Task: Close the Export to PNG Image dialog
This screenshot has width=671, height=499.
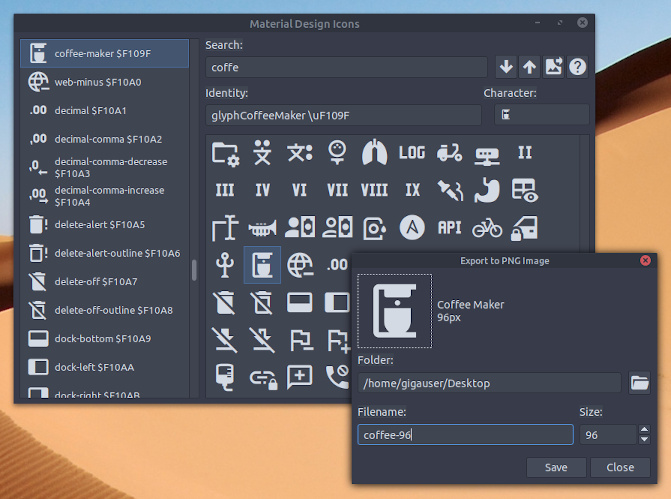Action: [645, 260]
